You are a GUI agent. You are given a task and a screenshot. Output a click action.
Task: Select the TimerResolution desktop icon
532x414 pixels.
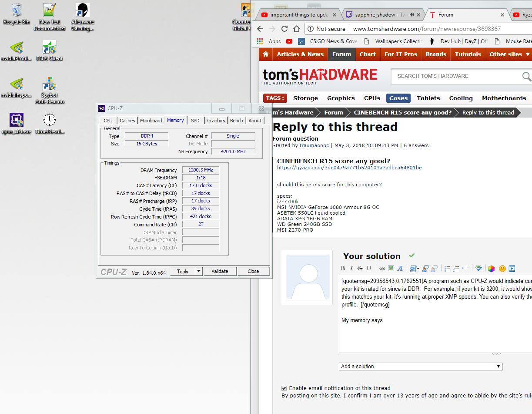pos(50,124)
